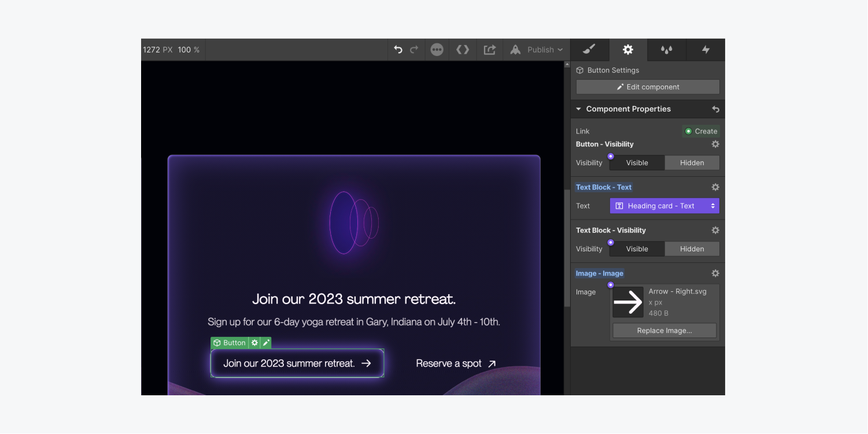Click the pencil edit icon on Button label

point(266,343)
